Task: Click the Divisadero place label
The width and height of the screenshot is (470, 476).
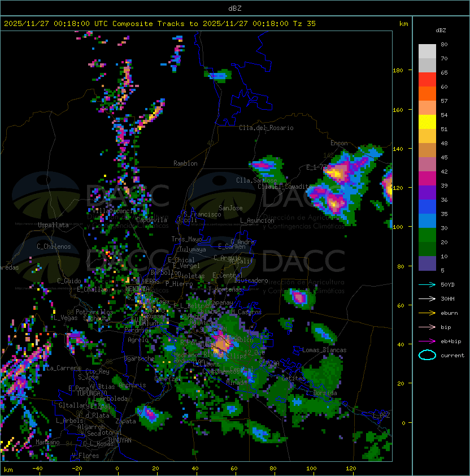Action: click(x=251, y=280)
